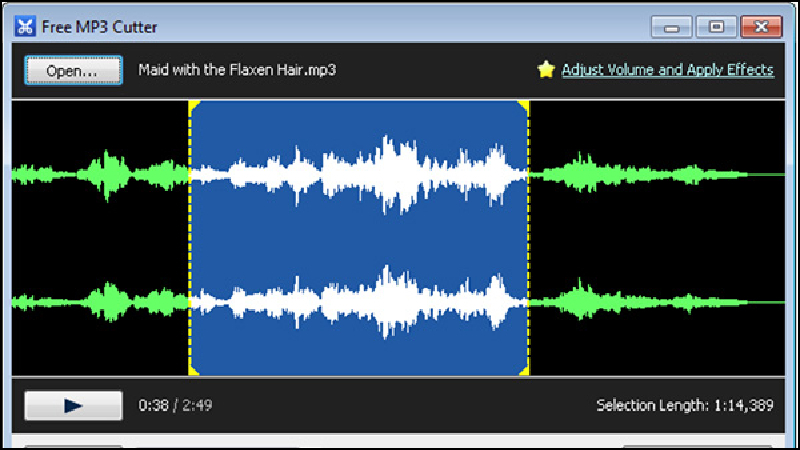This screenshot has height=450, width=800.
Task: Minimize the Free MP3 Cutter window
Action: pyautogui.click(x=671, y=27)
